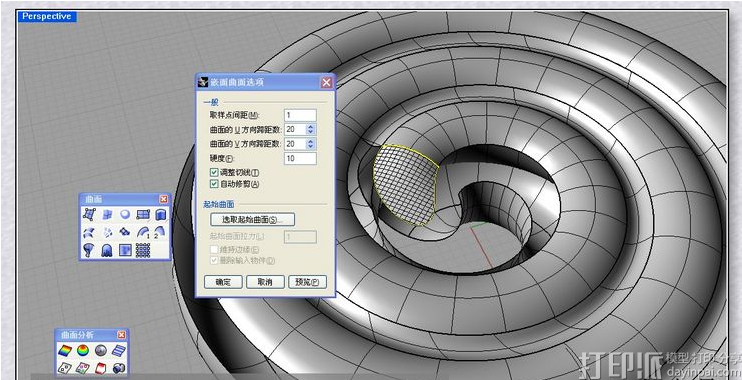Viewport: 742px width, 380px height.
Task: Confirm the dialog with the 确定 button
Action: (x=223, y=282)
